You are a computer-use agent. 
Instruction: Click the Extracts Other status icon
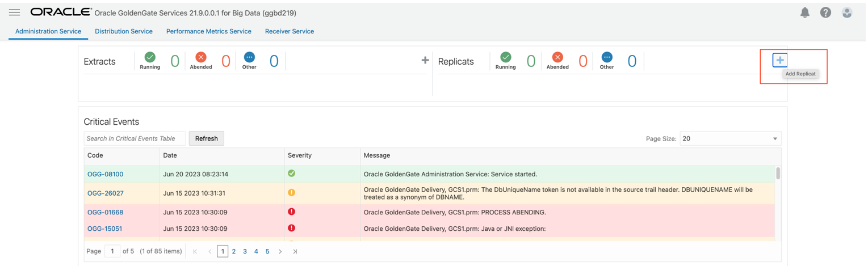coord(249,57)
